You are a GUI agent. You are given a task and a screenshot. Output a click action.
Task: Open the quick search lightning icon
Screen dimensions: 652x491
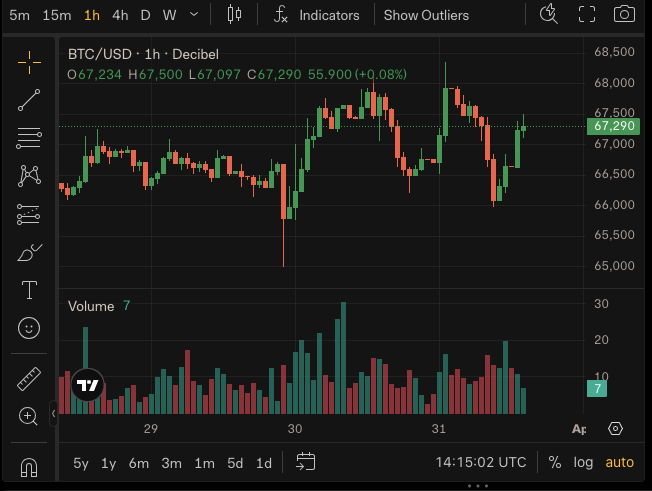pos(548,14)
